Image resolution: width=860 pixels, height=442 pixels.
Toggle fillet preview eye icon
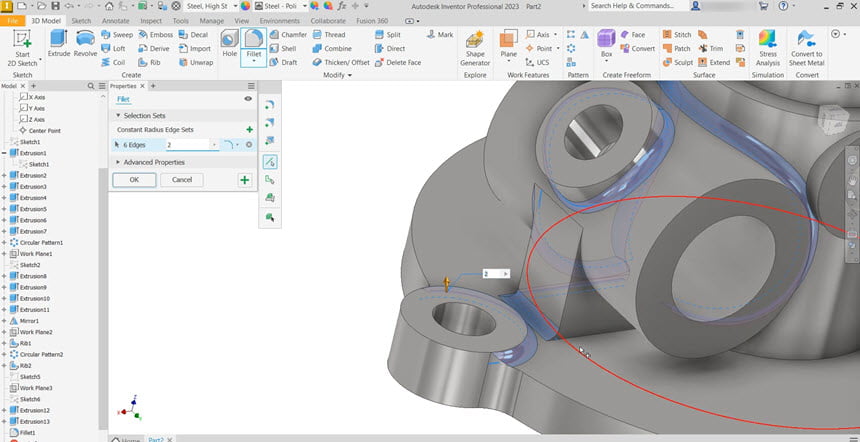point(248,99)
